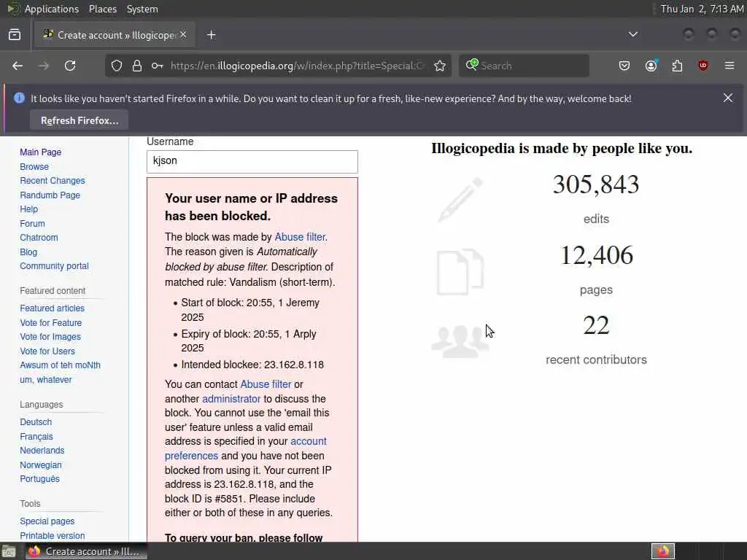Viewport: 747px width, 560px height.
Task: Open Featured articles link
Action: pos(52,308)
